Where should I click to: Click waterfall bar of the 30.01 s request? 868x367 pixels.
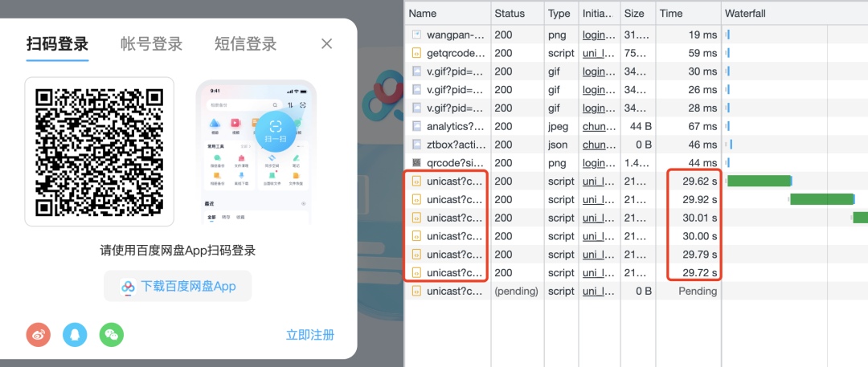(x=860, y=218)
